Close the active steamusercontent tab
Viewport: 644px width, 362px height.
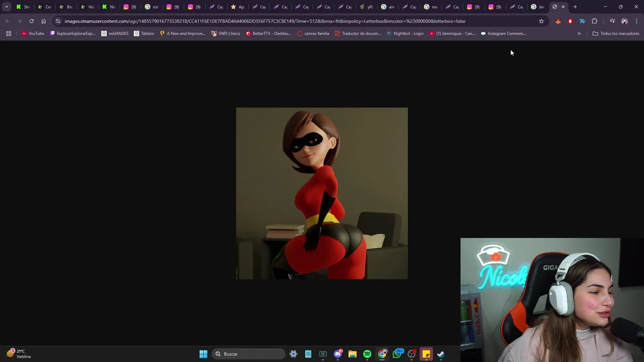(563, 7)
